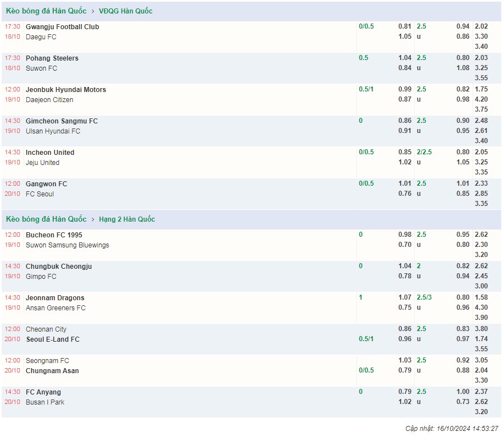Select Suwon Samsung Bluewings team name
Viewport: 504px width, 436px height.
[67, 245]
